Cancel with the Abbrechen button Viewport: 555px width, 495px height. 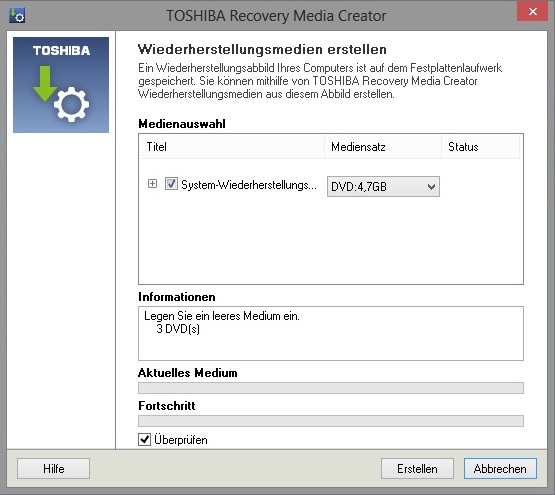[x=500, y=468]
